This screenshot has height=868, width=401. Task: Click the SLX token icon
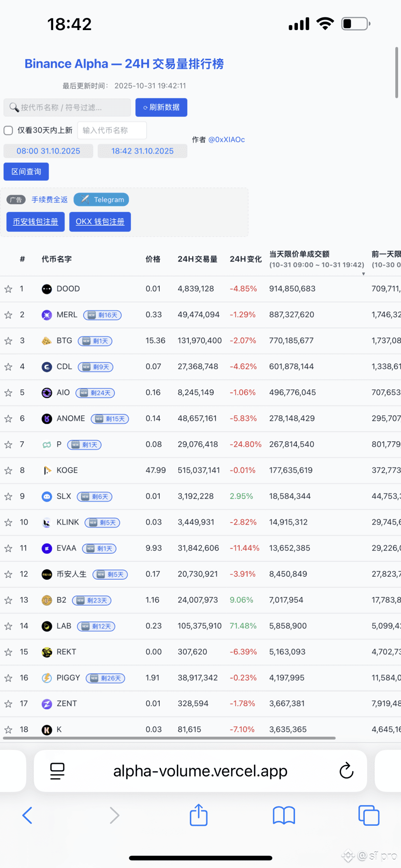click(46, 496)
